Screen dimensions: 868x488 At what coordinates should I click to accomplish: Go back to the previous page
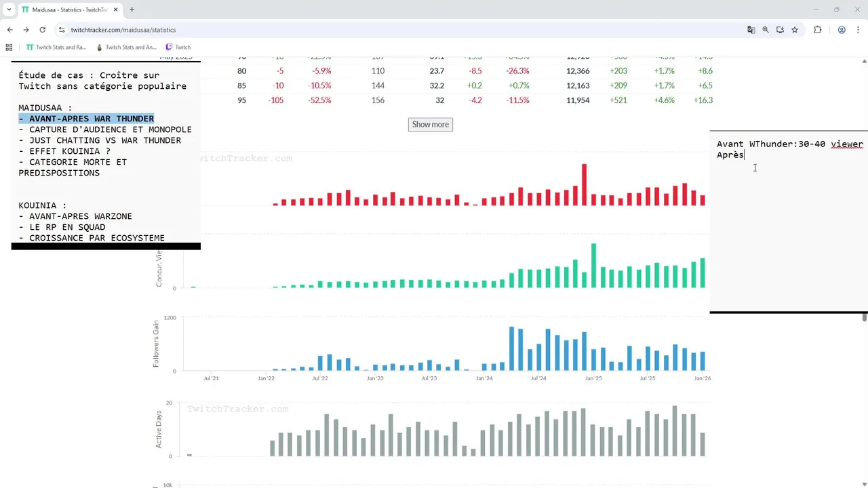(x=9, y=30)
